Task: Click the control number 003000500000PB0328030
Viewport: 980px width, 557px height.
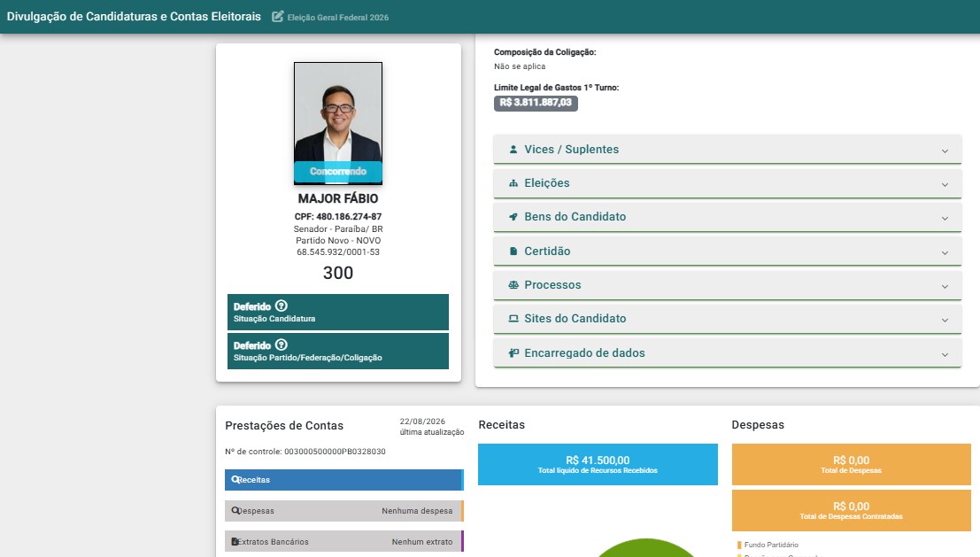Action: tap(335, 452)
